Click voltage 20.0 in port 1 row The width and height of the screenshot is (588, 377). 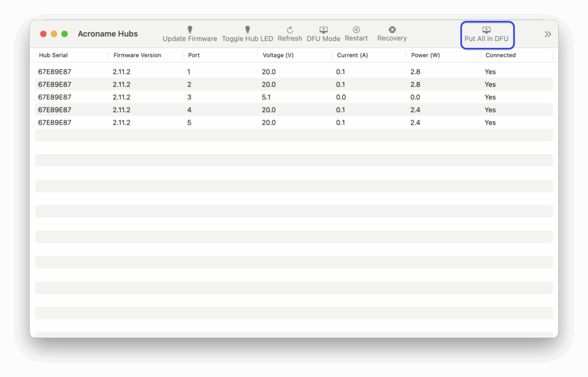269,72
